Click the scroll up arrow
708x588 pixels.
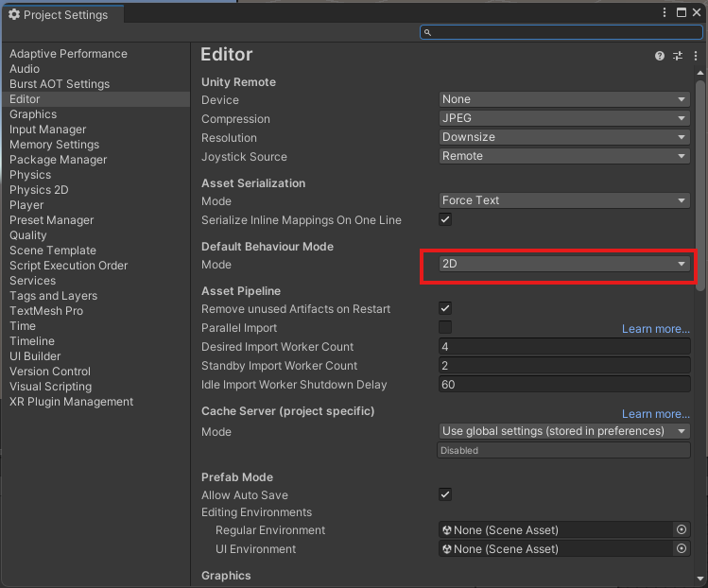coord(699,73)
